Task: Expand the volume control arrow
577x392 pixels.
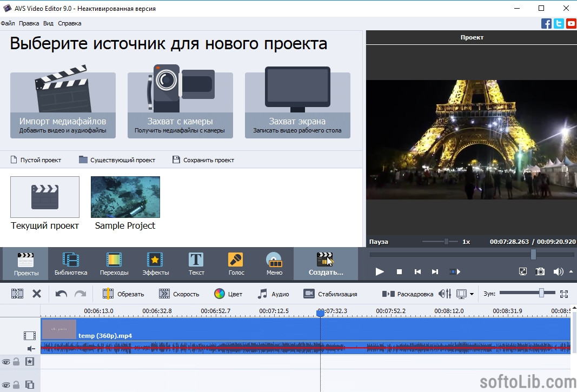Action: point(571,271)
